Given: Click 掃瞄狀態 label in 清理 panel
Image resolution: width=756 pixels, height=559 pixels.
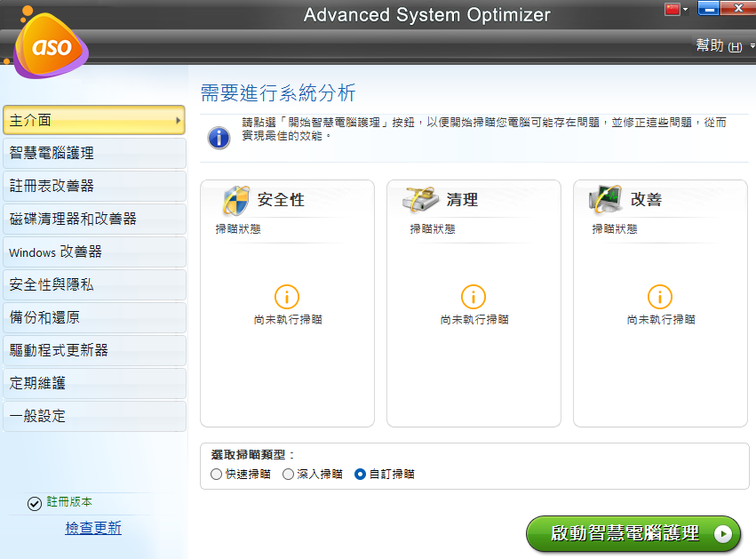Looking at the screenshot, I should [433, 229].
